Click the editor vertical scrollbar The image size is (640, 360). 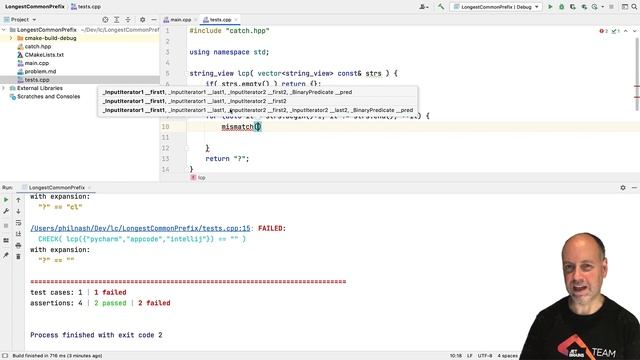(x=637, y=73)
